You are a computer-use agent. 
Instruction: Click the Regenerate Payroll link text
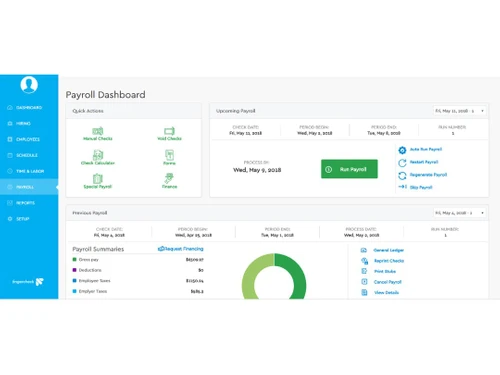(x=428, y=175)
